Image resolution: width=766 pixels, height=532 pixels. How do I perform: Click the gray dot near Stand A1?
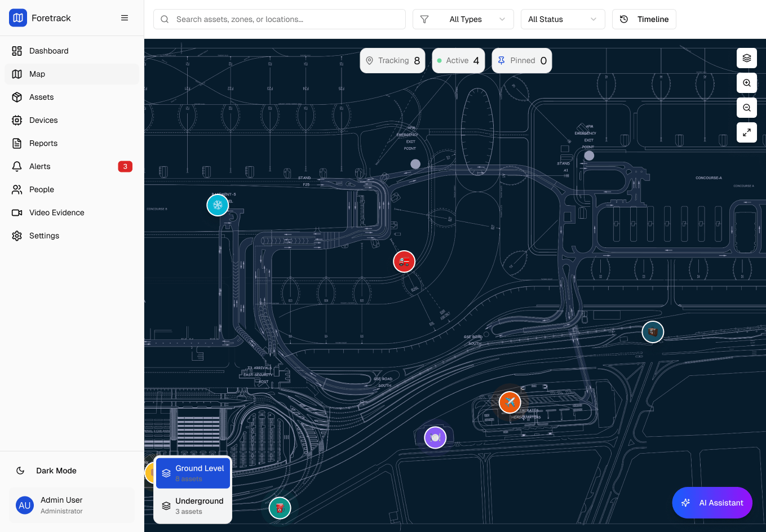(589, 156)
